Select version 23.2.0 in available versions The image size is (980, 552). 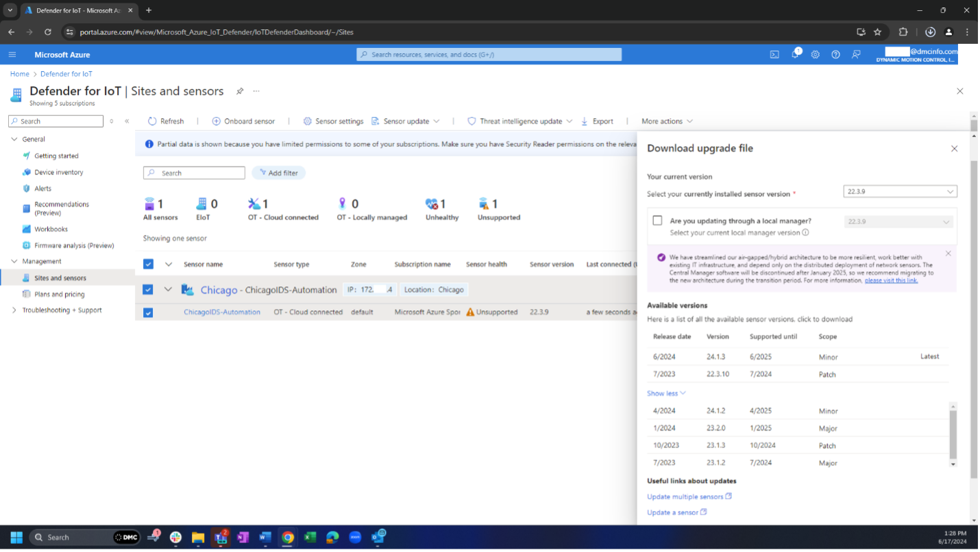(798, 428)
